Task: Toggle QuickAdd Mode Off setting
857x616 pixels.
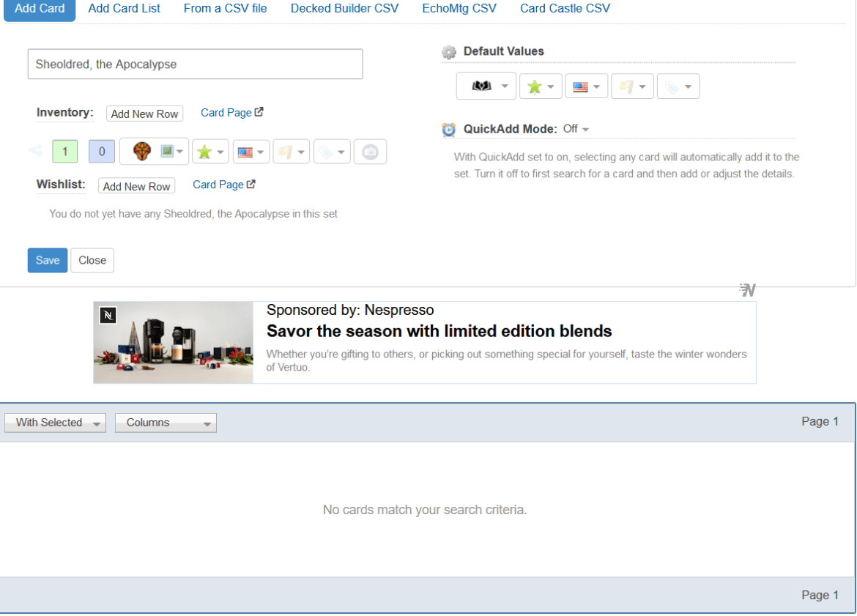Action: pyautogui.click(x=576, y=129)
